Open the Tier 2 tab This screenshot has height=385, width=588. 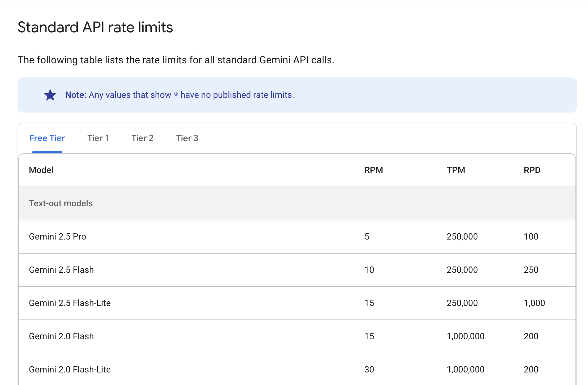point(142,138)
